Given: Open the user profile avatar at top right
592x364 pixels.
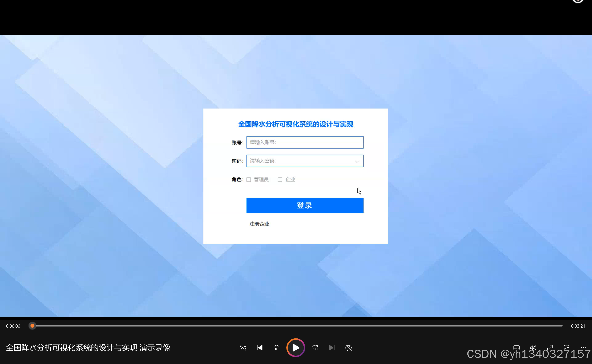Looking at the screenshot, I should pyautogui.click(x=578, y=2).
